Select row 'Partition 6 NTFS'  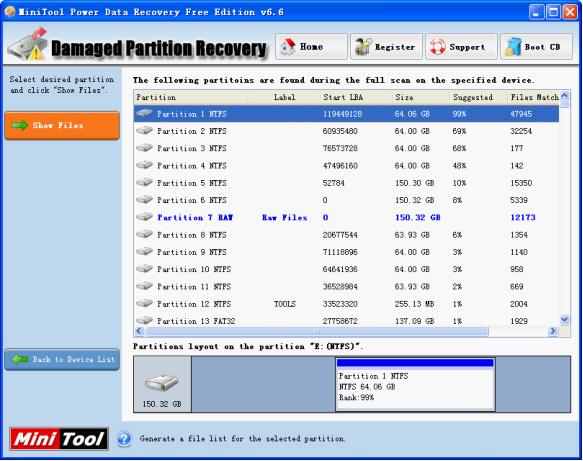pyautogui.click(x=347, y=200)
